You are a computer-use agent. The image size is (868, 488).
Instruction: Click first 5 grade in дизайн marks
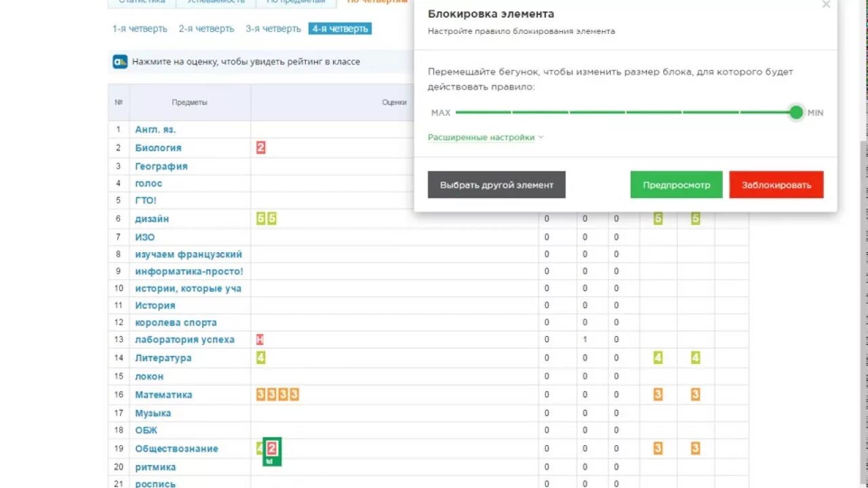point(261,219)
